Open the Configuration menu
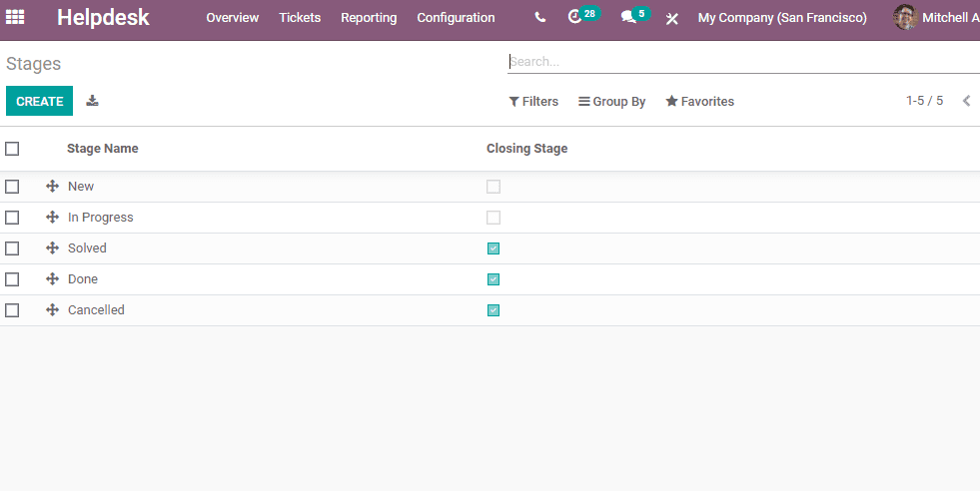 [456, 18]
